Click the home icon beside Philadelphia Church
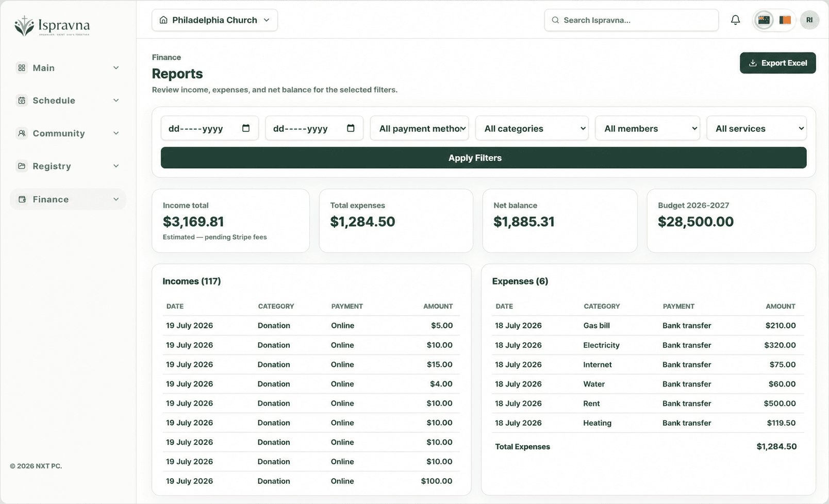 [x=163, y=20]
